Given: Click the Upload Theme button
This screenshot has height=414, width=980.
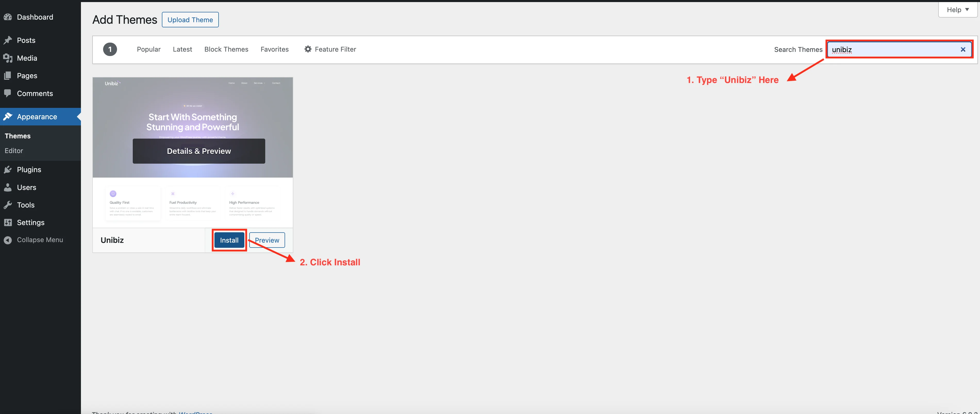Looking at the screenshot, I should pos(190,20).
